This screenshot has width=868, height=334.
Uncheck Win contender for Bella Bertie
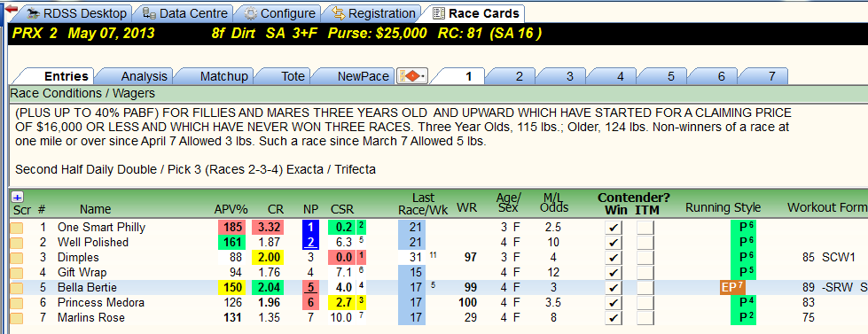[x=614, y=288]
